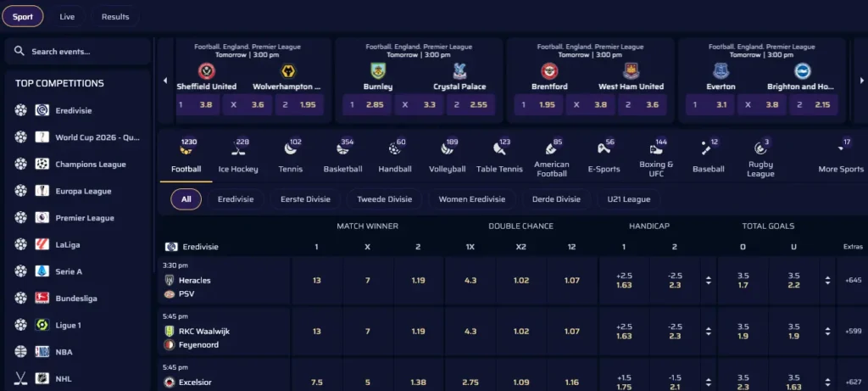Open the Basketball sport icon
This screenshot has height=391, width=868.
coord(342,149)
